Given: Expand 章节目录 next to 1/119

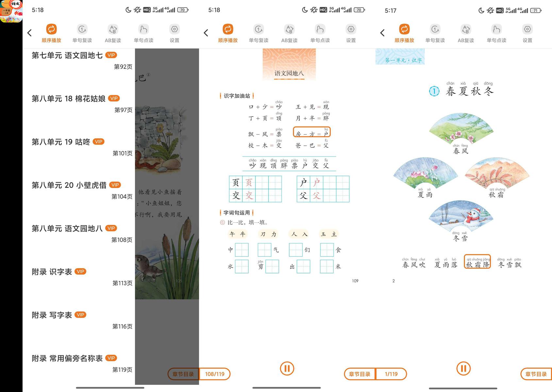Looking at the screenshot, I should click(x=360, y=374).
